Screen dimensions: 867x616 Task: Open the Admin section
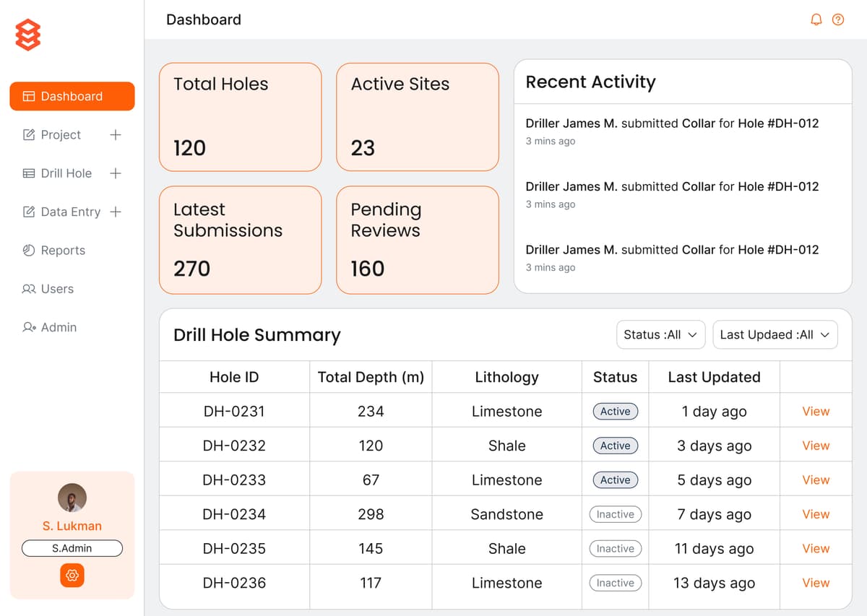pyautogui.click(x=58, y=327)
